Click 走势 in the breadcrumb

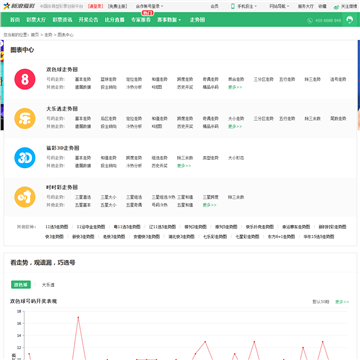pyautogui.click(x=48, y=35)
